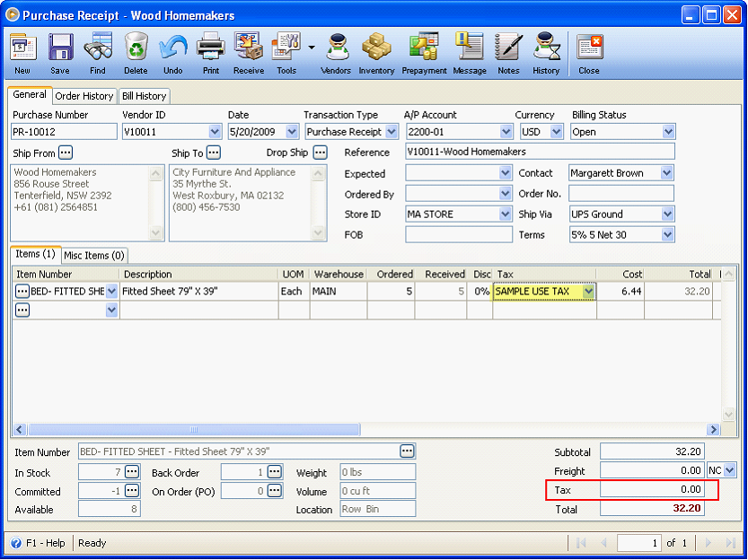Click the Description cell Fitted Sheet 79" X 39"

[199, 291]
